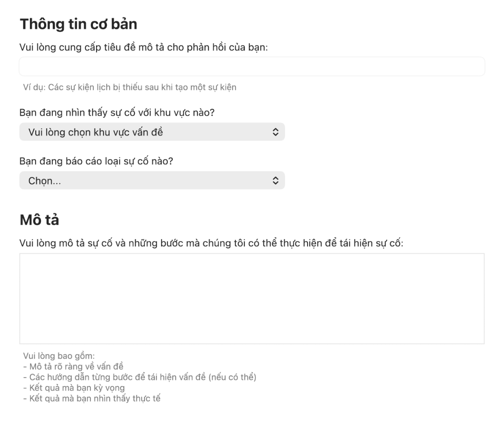This screenshot has width=504, height=423.
Task: Click the 'Mô tả rõ ràng về vấn đề' hint line
Action: (73, 367)
